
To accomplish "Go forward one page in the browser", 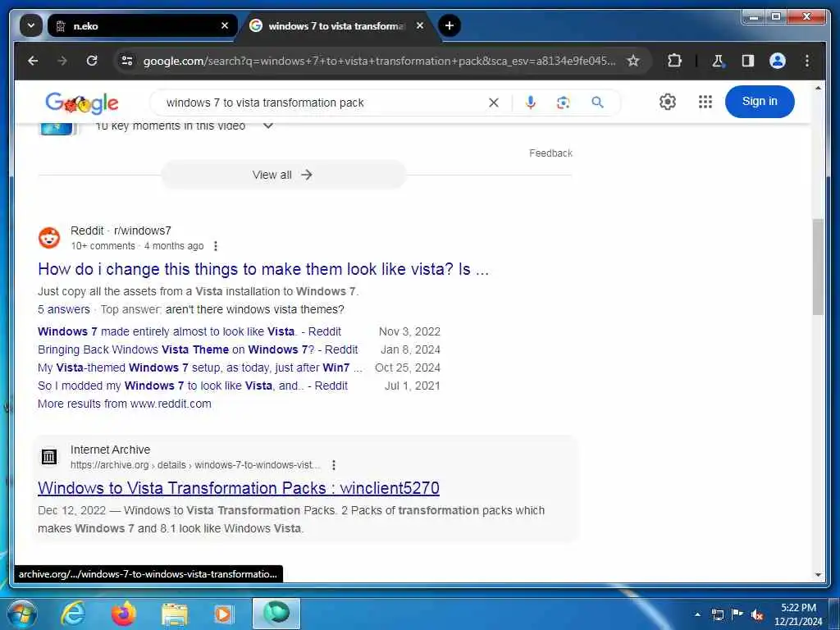I will [62, 61].
